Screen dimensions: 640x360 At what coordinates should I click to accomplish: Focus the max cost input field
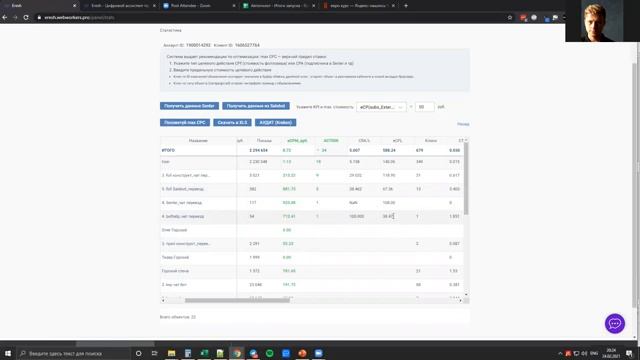(x=424, y=107)
